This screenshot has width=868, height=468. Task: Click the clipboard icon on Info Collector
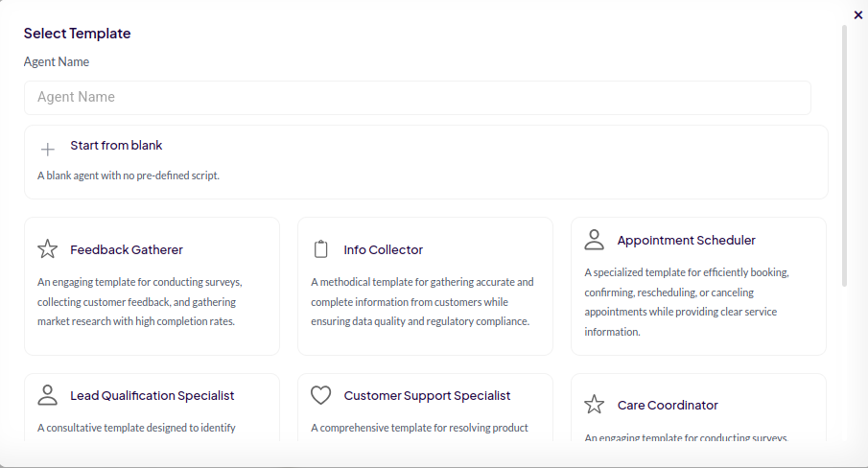pyautogui.click(x=321, y=249)
